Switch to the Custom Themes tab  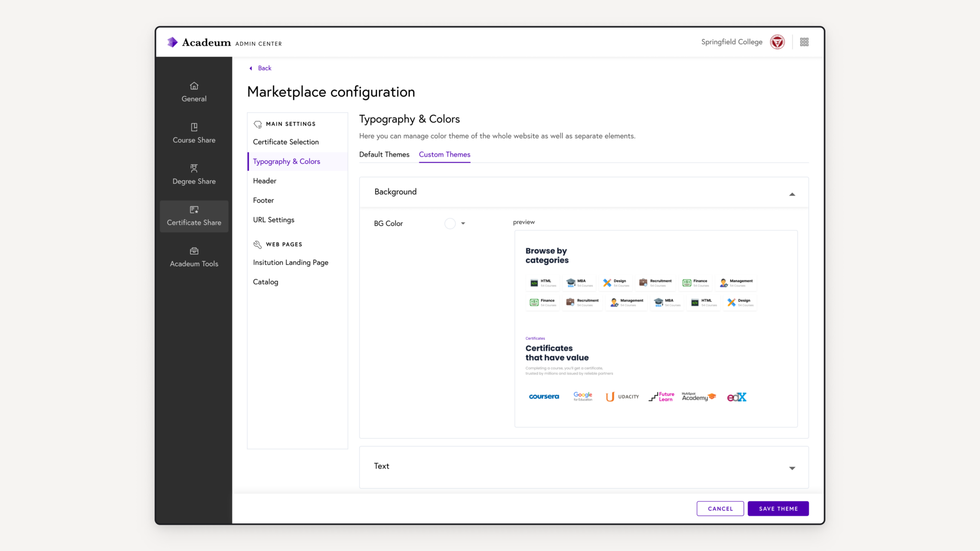pyautogui.click(x=444, y=154)
